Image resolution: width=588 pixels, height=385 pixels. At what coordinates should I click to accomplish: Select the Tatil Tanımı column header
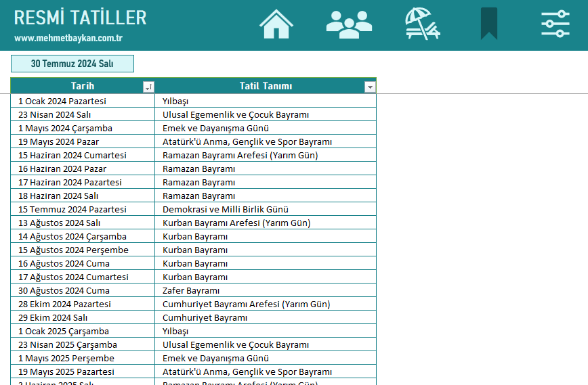(x=266, y=86)
